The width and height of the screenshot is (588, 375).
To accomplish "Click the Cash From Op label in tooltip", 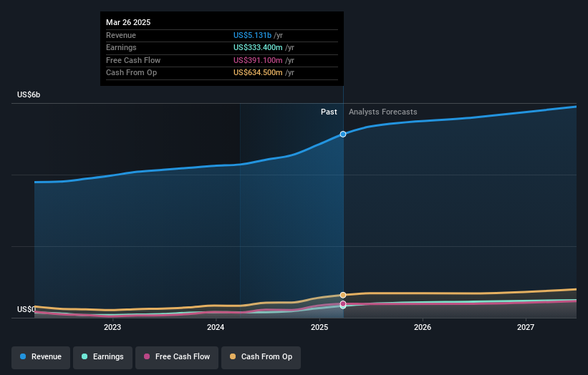I will [x=132, y=73].
